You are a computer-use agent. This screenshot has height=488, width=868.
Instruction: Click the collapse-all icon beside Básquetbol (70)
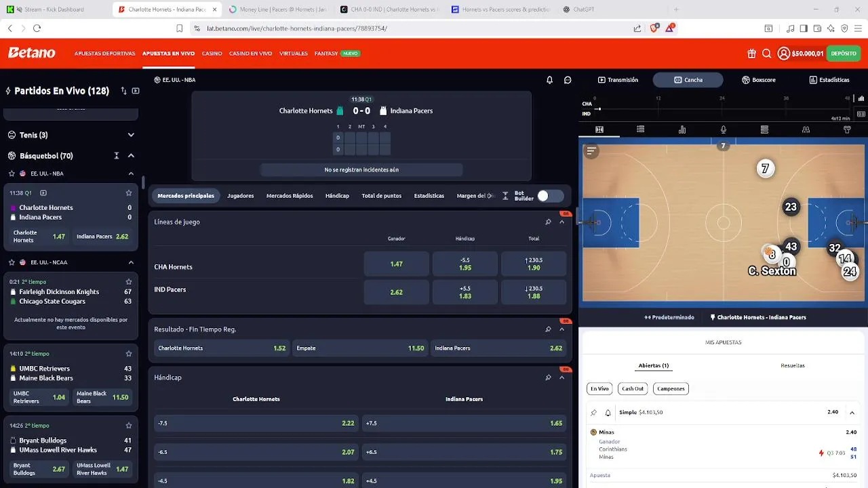(117, 156)
